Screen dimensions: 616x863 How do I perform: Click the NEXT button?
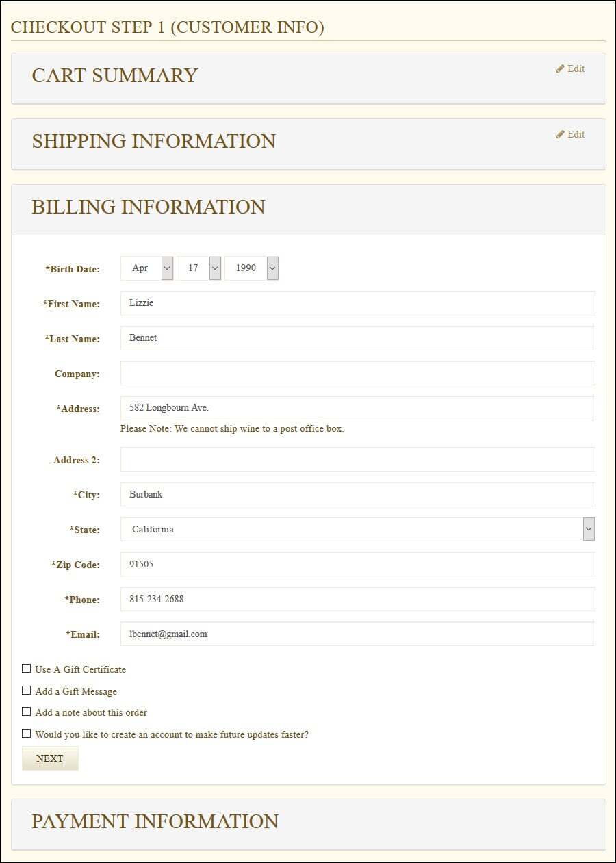[50, 758]
